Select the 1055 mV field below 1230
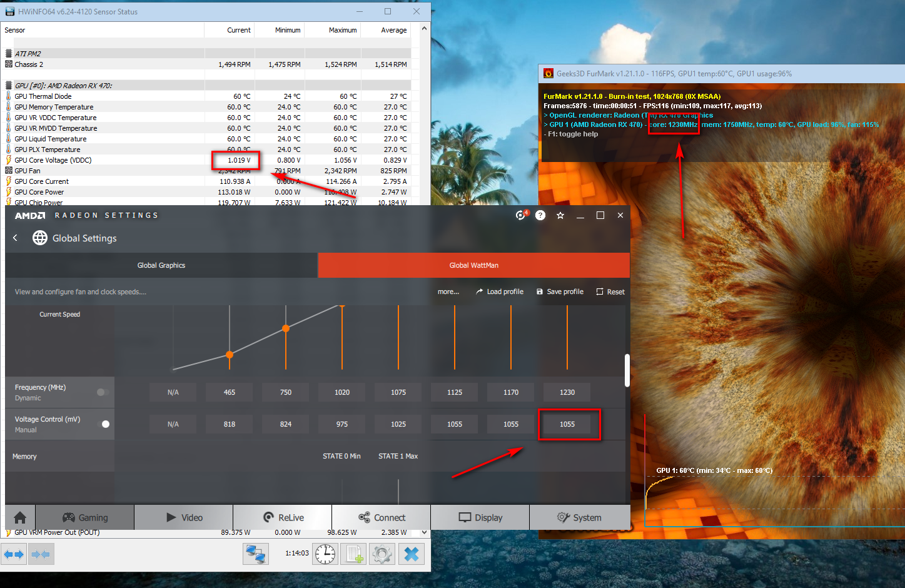905x588 pixels. [567, 424]
